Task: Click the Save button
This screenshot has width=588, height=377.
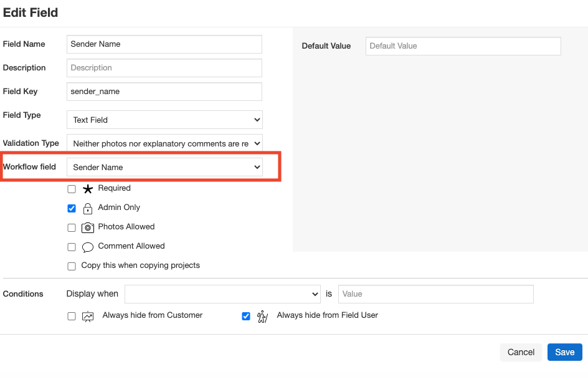Action: pyautogui.click(x=564, y=351)
